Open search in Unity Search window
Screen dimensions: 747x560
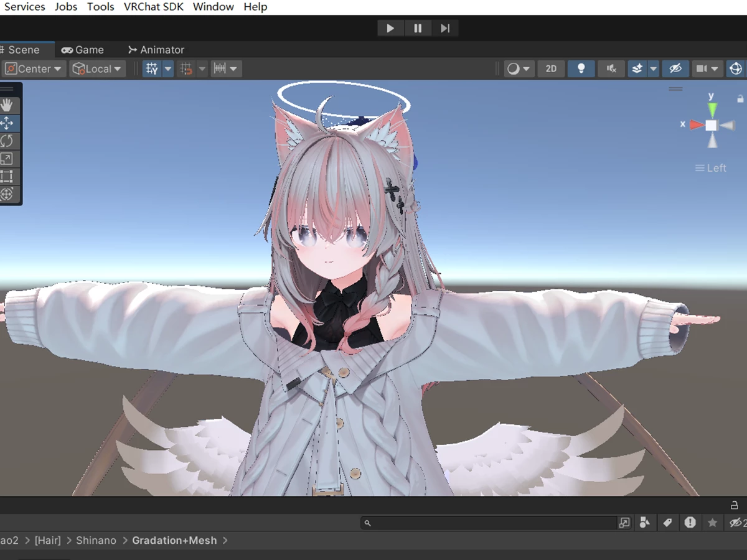coord(624,523)
